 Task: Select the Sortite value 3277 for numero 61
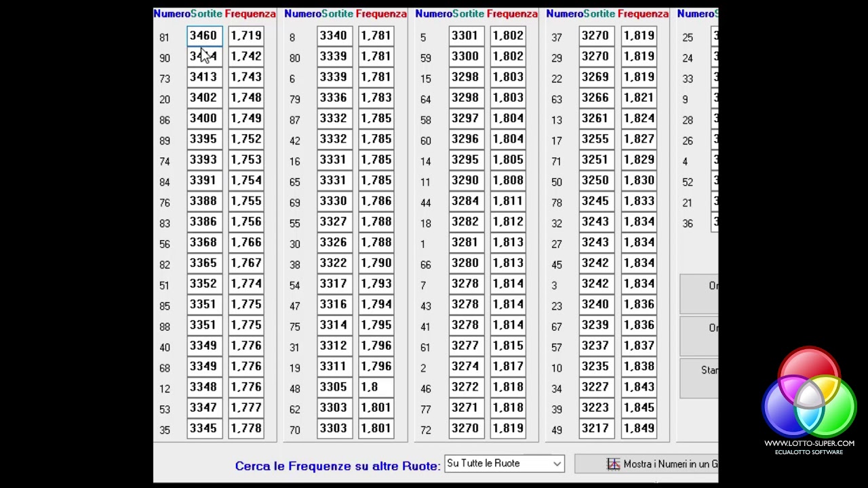tap(467, 346)
